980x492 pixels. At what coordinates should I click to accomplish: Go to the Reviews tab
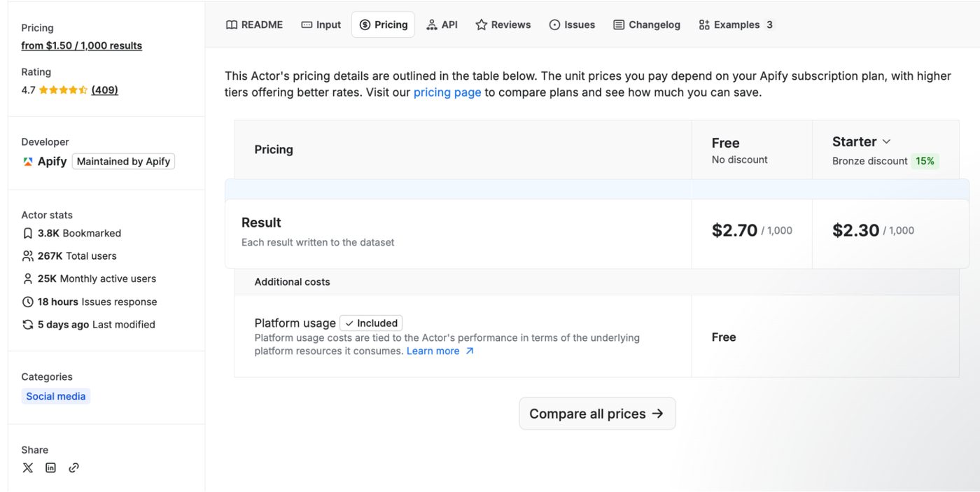tap(503, 24)
